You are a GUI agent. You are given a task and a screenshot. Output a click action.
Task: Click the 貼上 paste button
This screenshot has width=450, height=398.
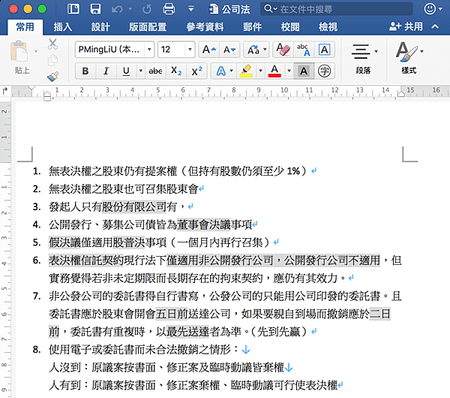(x=20, y=57)
